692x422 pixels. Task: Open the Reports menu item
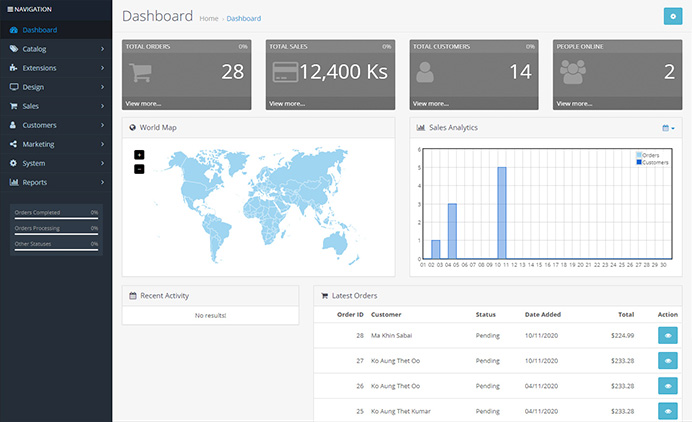coord(56,182)
